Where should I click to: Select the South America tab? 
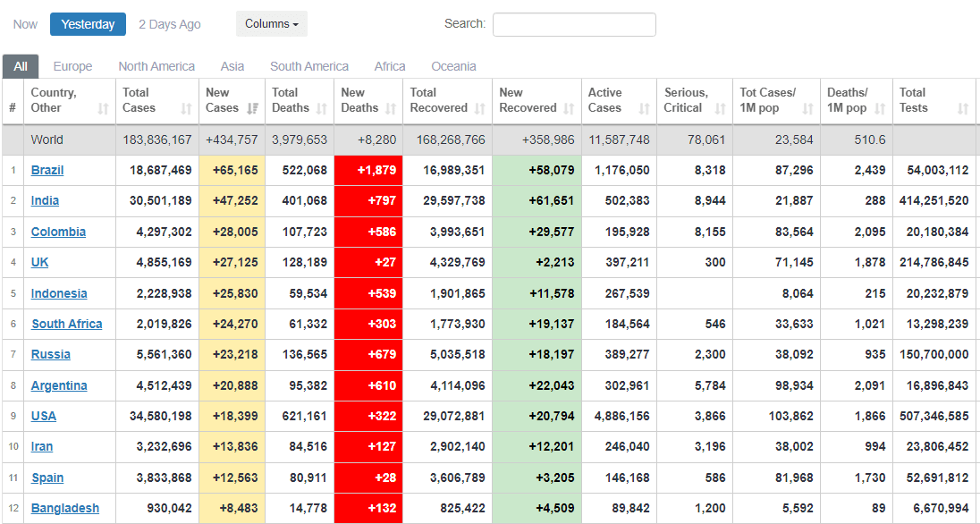click(309, 66)
